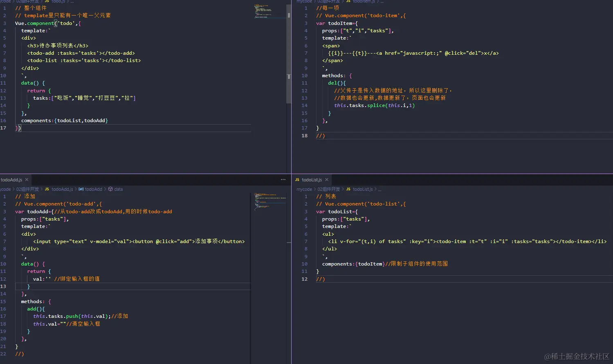Screen dimensions: 613x364
Task: Click line number 18 in todoItem.js gutter
Action: point(305,136)
